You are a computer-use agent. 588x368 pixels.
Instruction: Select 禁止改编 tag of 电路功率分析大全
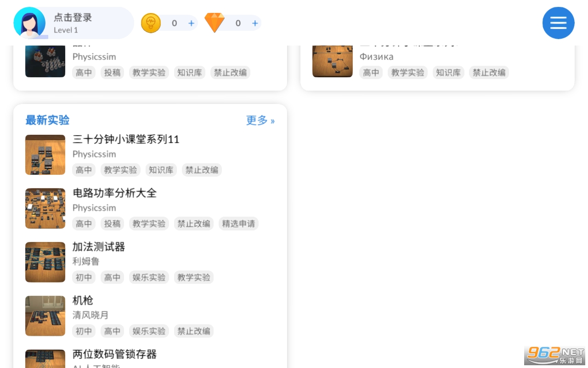[194, 224]
